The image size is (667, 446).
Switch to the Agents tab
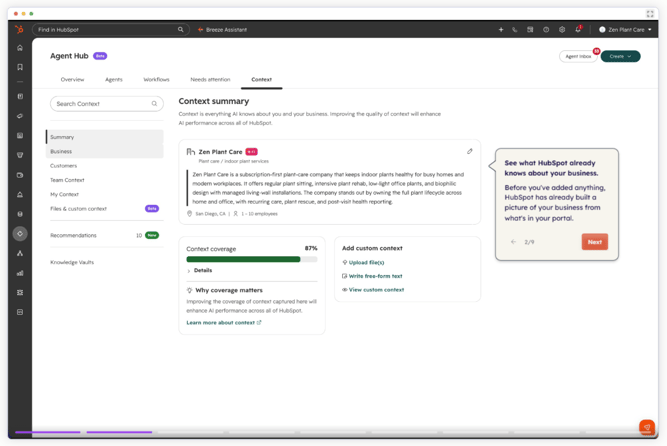114,80
